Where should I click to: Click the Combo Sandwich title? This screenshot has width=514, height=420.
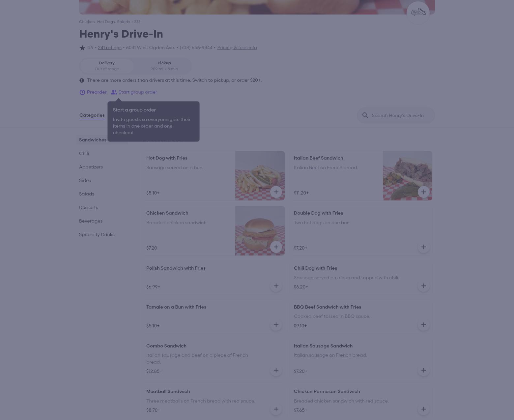click(x=166, y=346)
